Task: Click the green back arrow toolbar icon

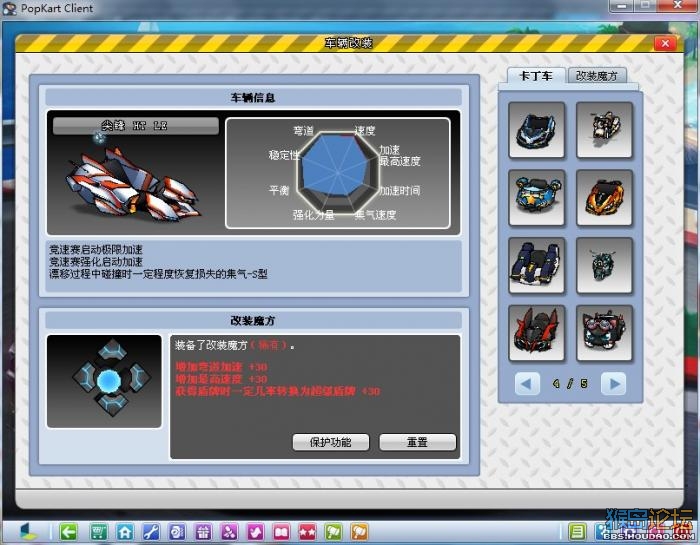Action: click(x=68, y=532)
